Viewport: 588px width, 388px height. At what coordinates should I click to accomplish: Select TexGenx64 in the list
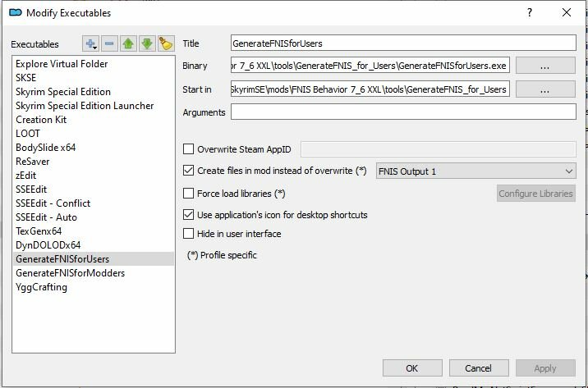pyautogui.click(x=94, y=231)
